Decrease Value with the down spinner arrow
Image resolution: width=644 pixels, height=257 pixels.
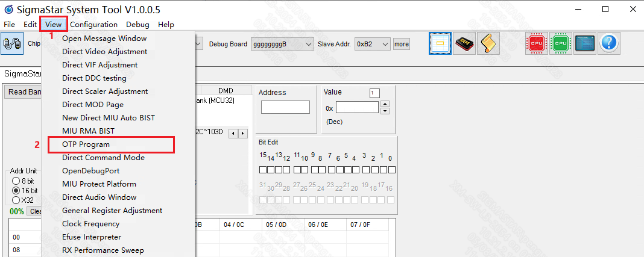point(385,111)
